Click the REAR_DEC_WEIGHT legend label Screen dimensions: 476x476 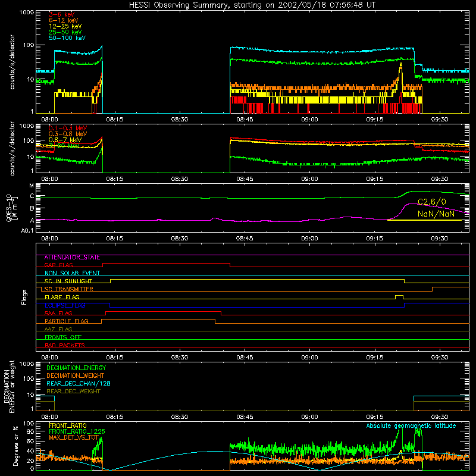(x=73, y=392)
